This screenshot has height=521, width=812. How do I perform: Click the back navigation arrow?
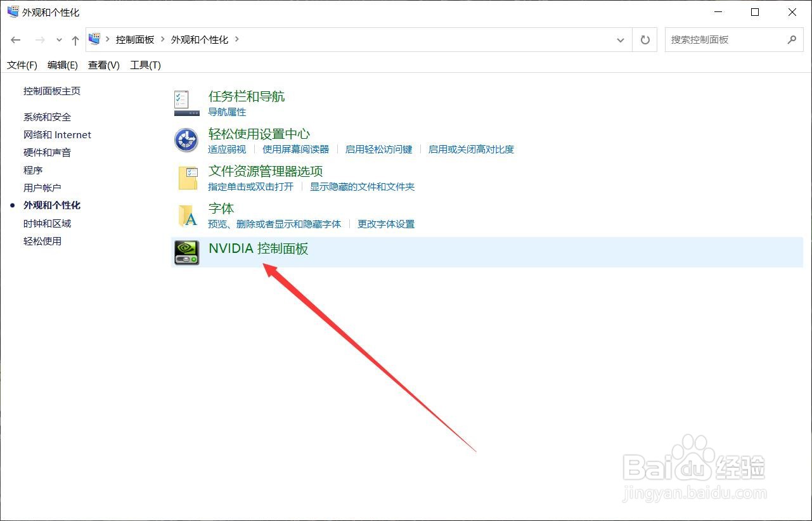pyautogui.click(x=15, y=39)
